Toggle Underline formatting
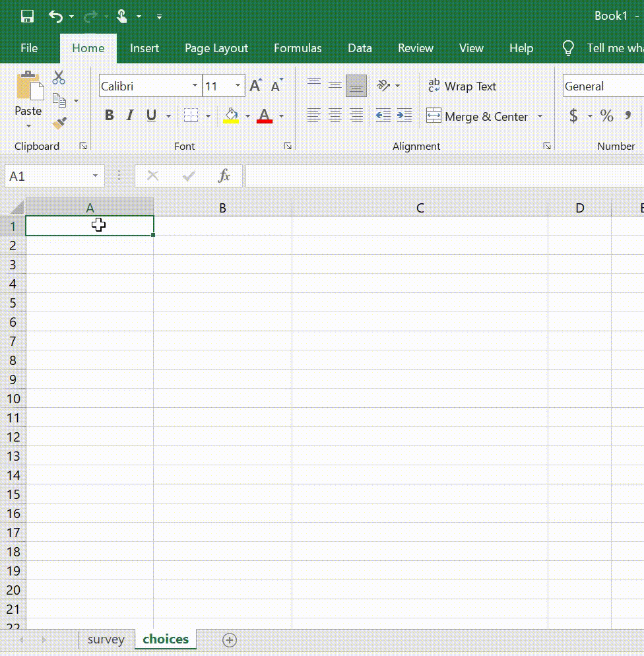 [x=151, y=115]
